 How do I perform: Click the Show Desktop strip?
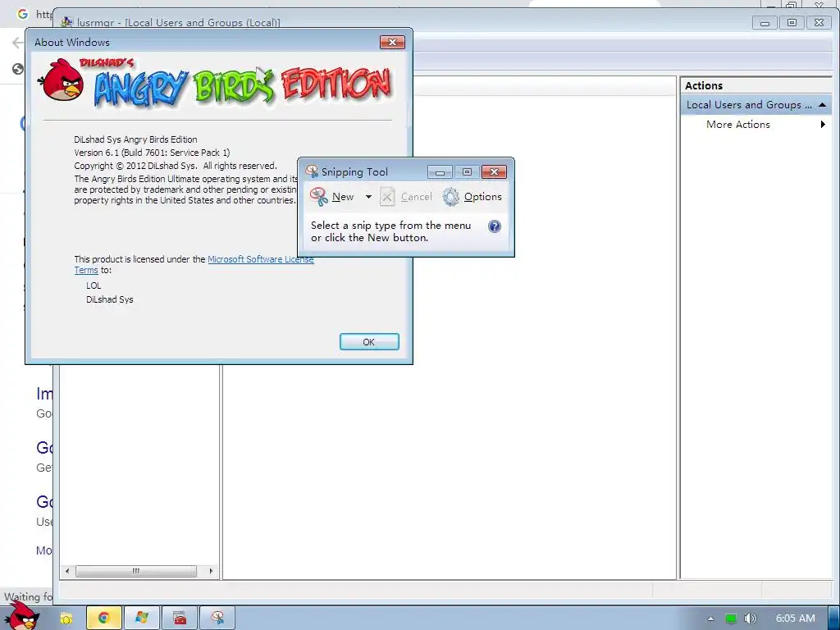[833, 619]
